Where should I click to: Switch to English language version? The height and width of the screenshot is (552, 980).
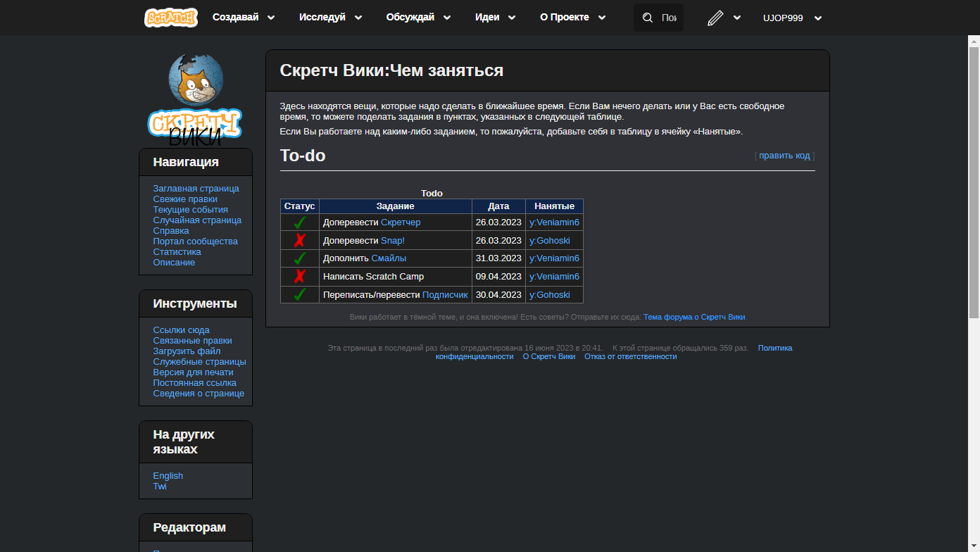[168, 476]
